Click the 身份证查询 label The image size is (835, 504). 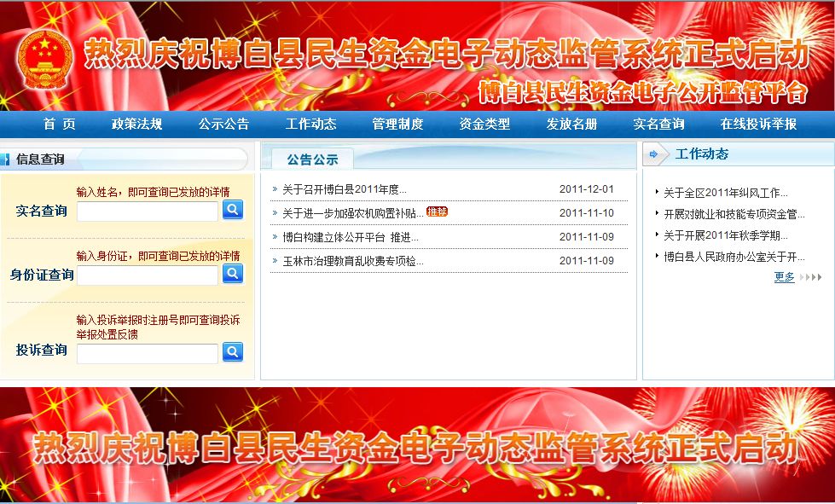tap(42, 275)
